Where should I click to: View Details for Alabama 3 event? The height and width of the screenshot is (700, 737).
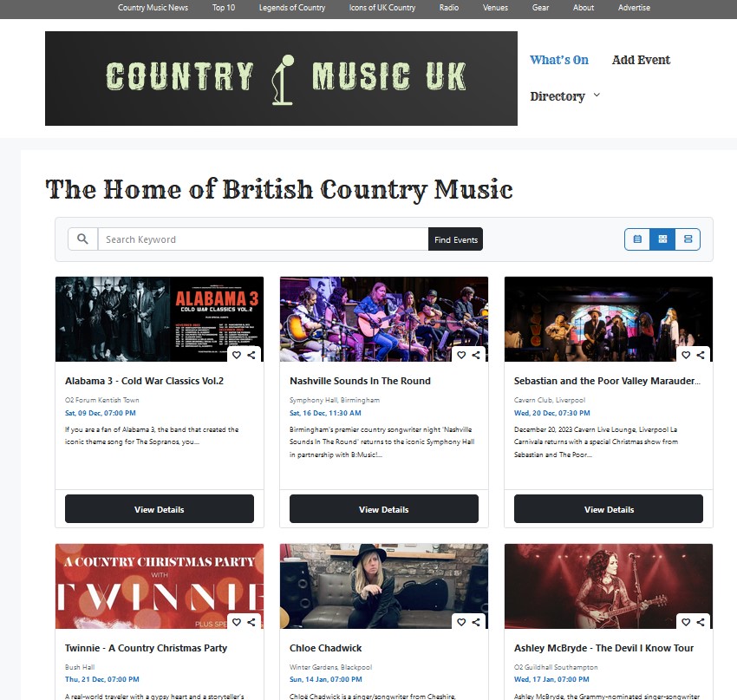pyautogui.click(x=160, y=508)
